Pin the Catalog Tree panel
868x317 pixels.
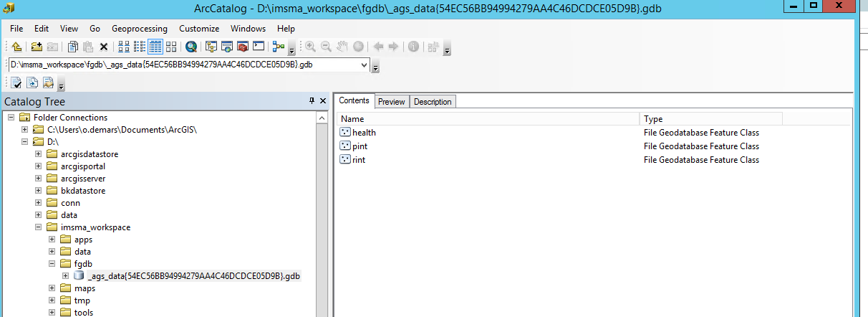pos(312,101)
